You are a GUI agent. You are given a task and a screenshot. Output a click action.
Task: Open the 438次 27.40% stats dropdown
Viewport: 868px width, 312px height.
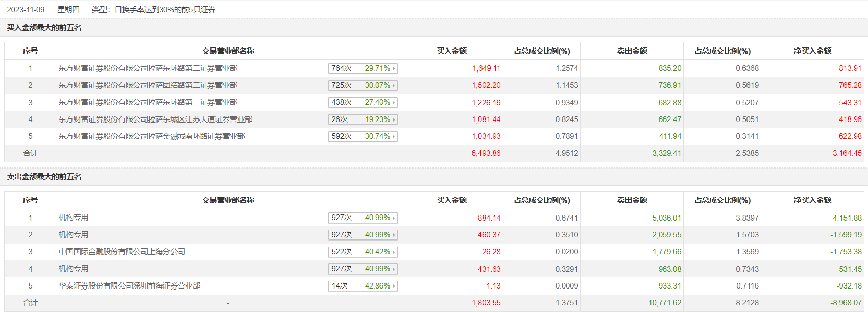[363, 102]
